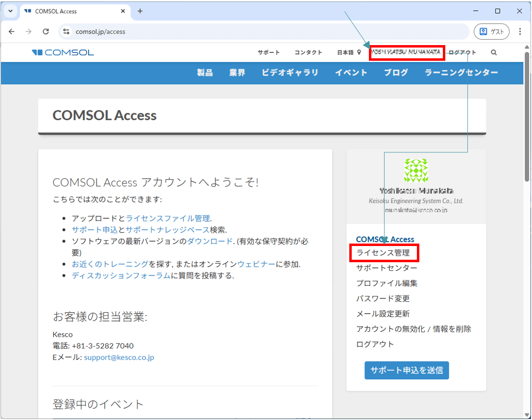
Task: Go to ラーニングセンター in nav bar
Action: tap(461, 73)
